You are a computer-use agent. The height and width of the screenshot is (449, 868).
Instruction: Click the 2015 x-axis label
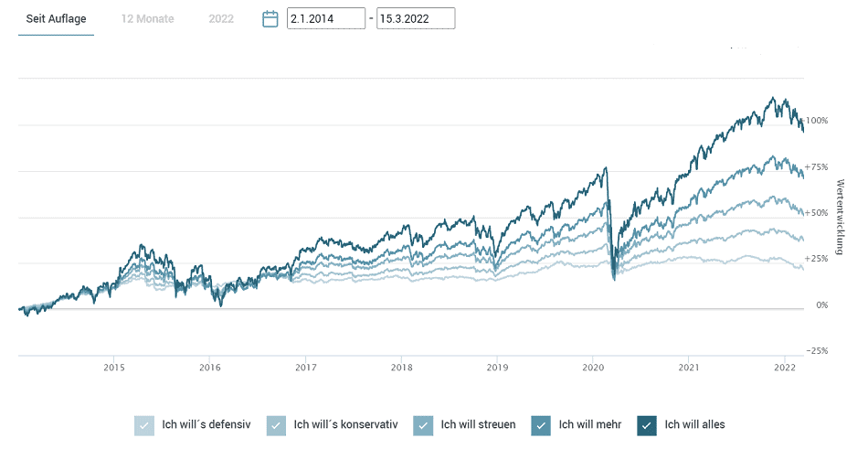114,368
